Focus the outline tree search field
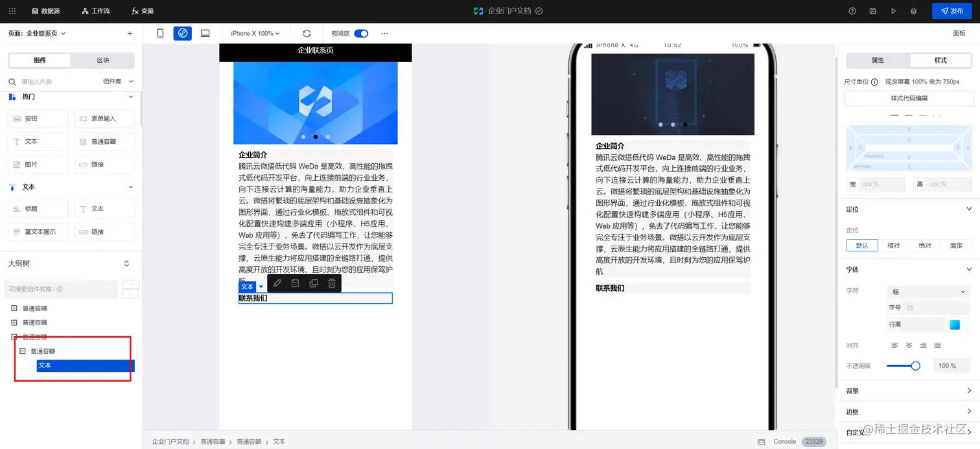The width and height of the screenshot is (980, 449). click(62, 289)
